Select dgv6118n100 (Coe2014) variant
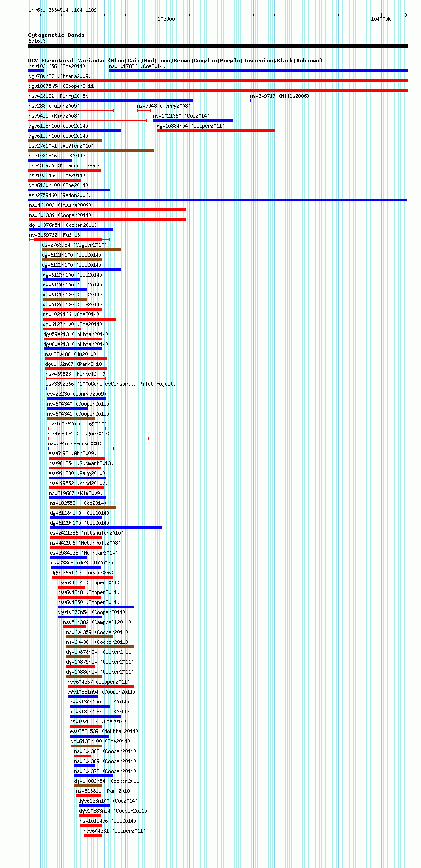Screen dimensions: 421x868 [x=58, y=126]
